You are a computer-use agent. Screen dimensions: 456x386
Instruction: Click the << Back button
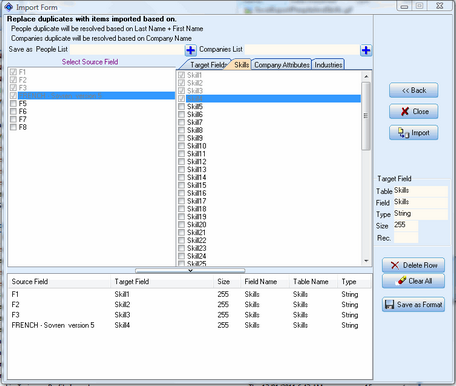click(413, 90)
